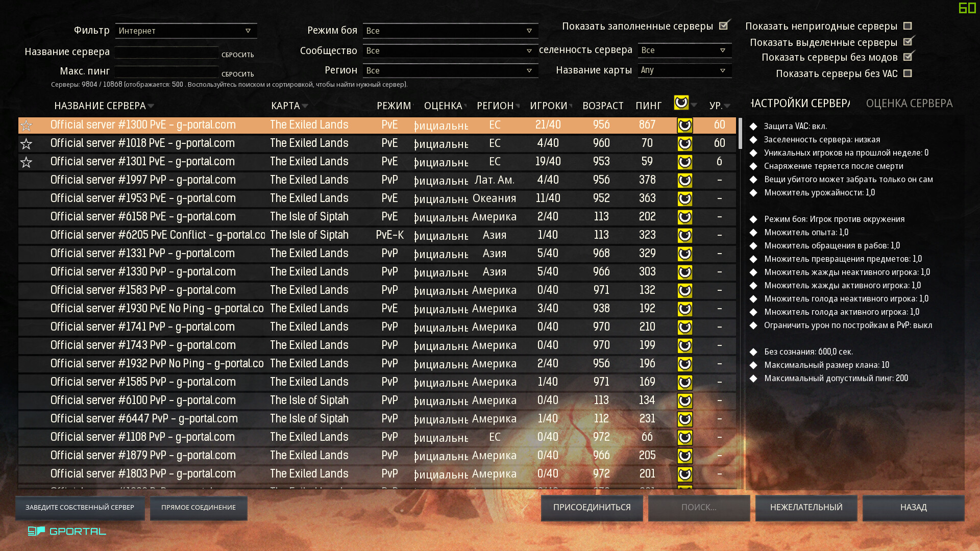The width and height of the screenshot is (980, 551).
Task: Click the ПРИСОЕДИНИТЬСЯ button
Action: point(592,508)
